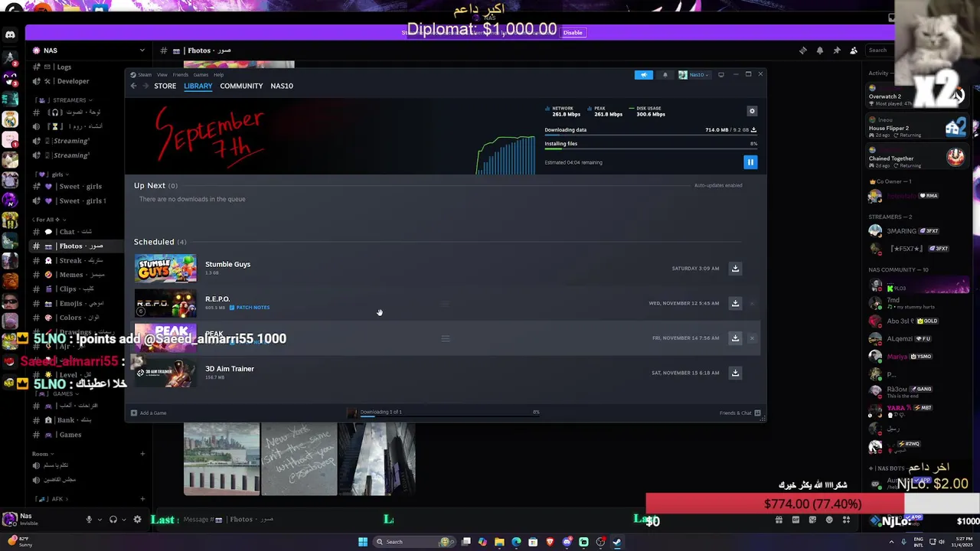Image resolution: width=980 pixels, height=551 pixels.
Task: Collapse the For All category in Discord
Action: [x=50, y=220]
